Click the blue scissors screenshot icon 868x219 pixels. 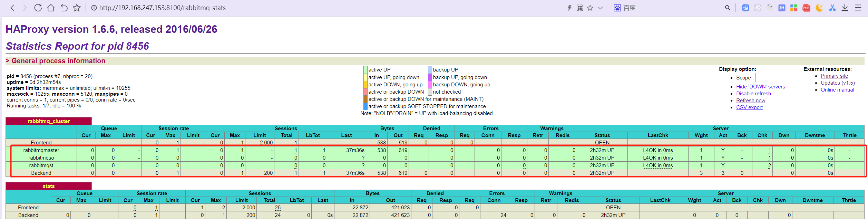(832, 8)
